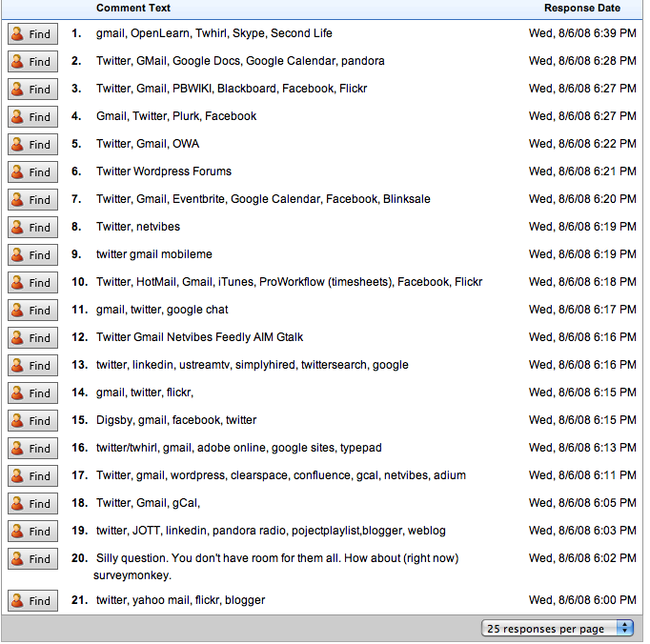Select comment 'Twitter Wordpress Forums'
Screen dimensions: 650x644
[x=164, y=171]
